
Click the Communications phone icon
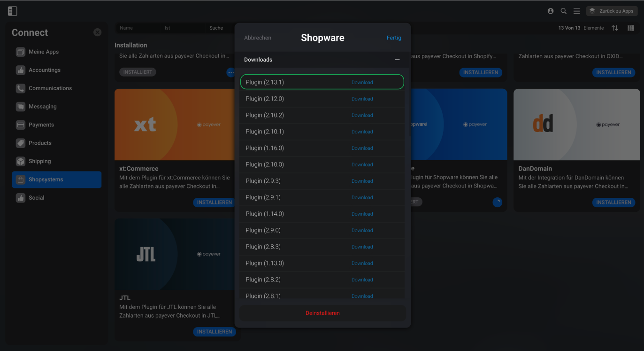(20, 88)
